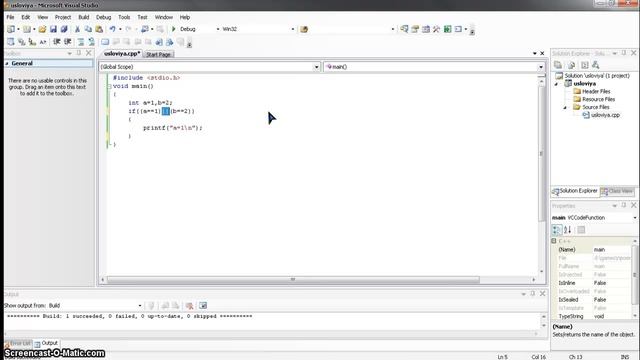640x360 pixels.
Task: Click the Paste toolbar icon
Action: tap(99, 29)
